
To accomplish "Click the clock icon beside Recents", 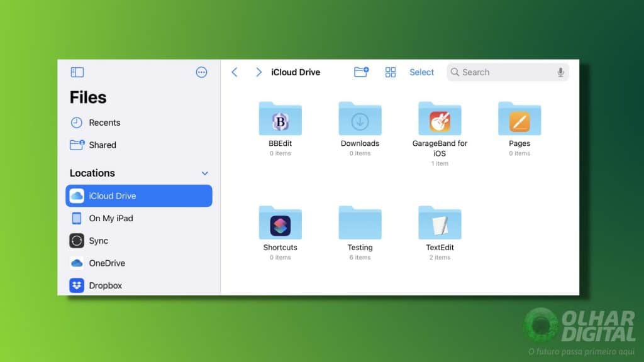I will [76, 123].
